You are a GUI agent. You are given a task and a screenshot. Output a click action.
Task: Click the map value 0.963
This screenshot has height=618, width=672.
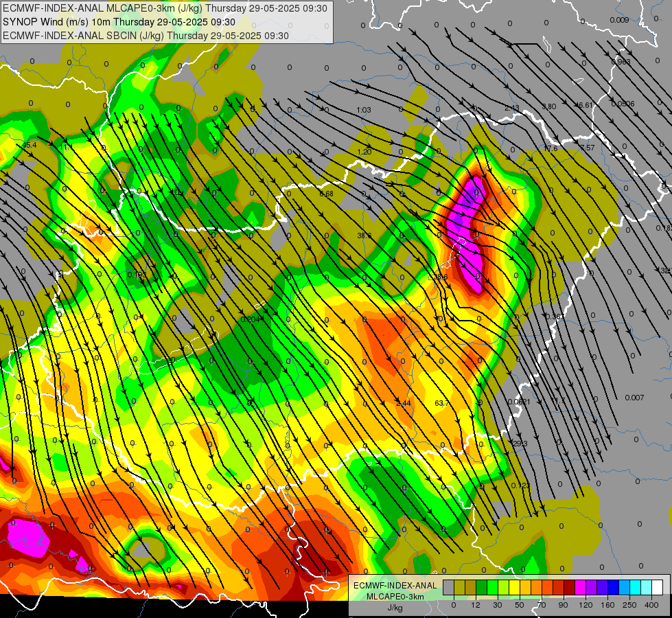pyautogui.click(x=621, y=62)
